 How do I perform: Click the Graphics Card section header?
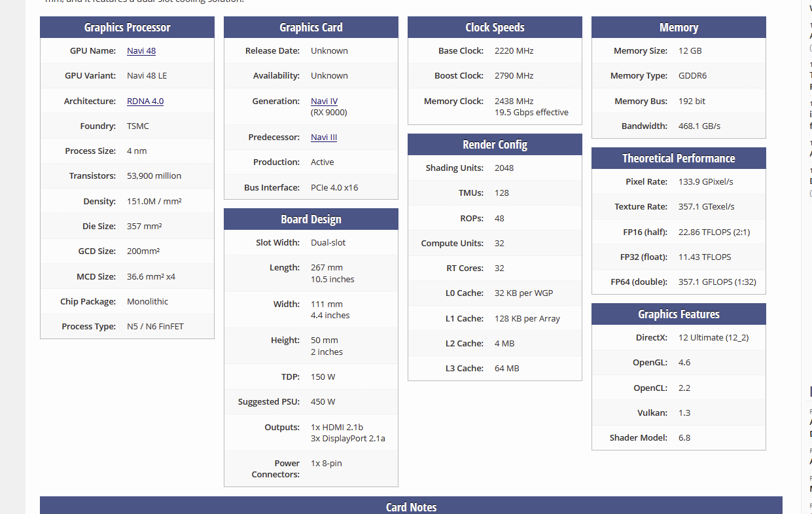click(311, 28)
